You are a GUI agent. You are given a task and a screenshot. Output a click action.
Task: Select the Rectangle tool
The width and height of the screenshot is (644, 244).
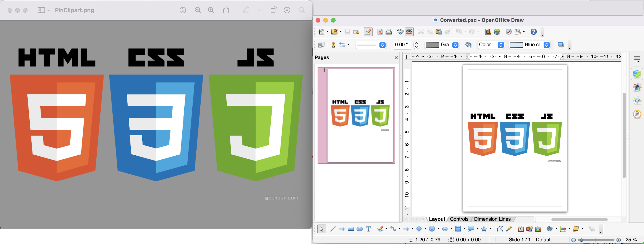[x=351, y=229]
